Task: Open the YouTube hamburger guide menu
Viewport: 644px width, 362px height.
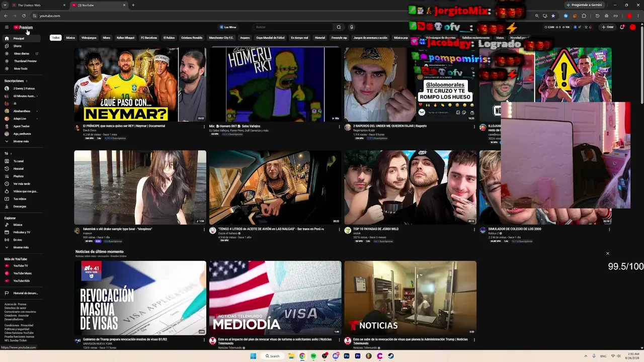Action: [7, 27]
